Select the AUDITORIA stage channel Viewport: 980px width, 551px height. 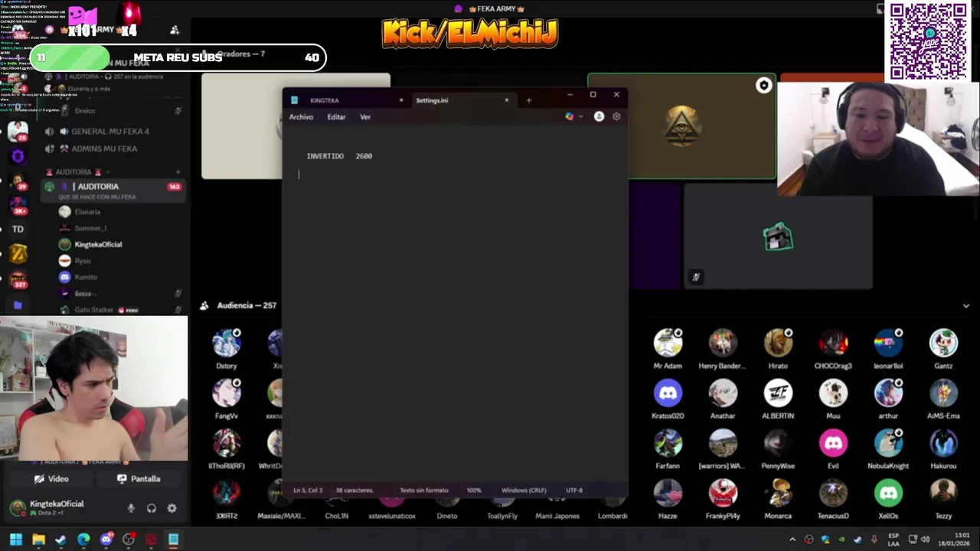(x=113, y=191)
